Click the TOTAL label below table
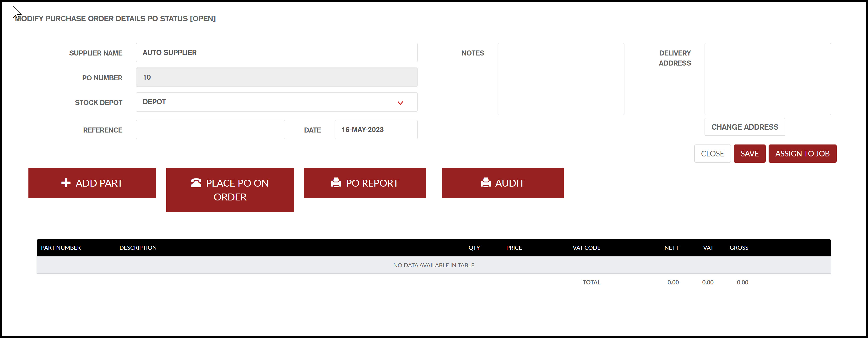Viewport: 868px width, 338px height. pyautogui.click(x=591, y=282)
